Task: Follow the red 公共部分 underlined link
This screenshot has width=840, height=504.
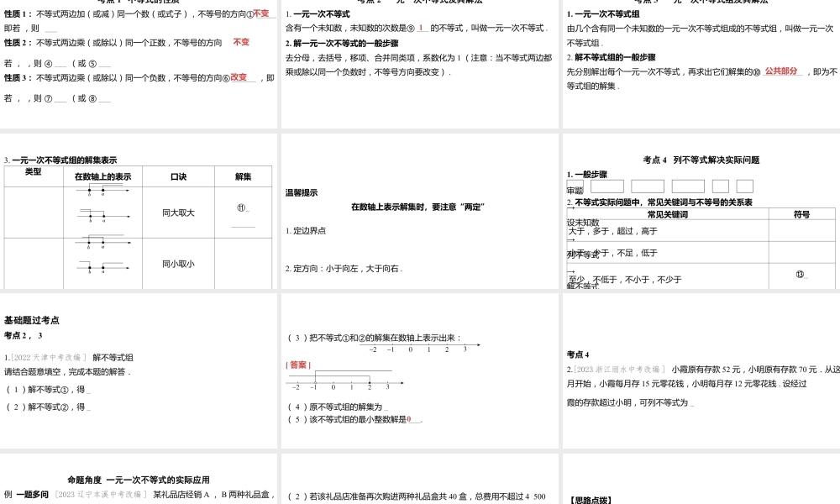Action: pyautogui.click(x=781, y=71)
